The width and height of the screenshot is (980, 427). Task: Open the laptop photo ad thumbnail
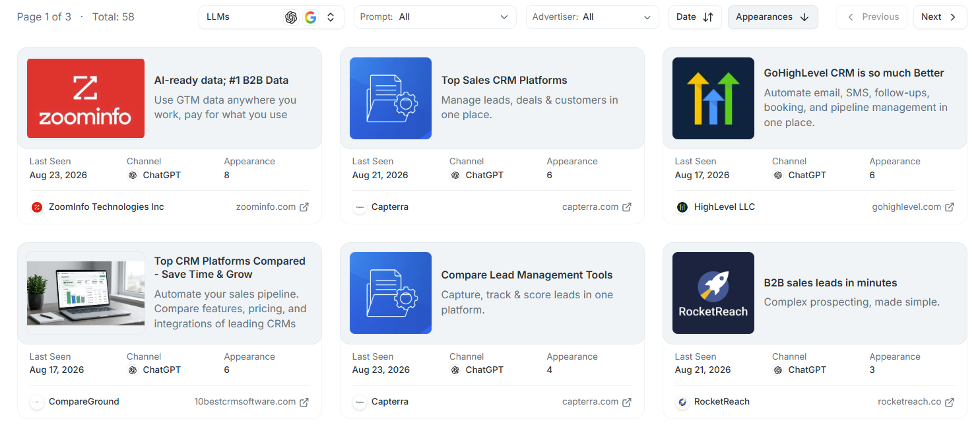coord(86,293)
